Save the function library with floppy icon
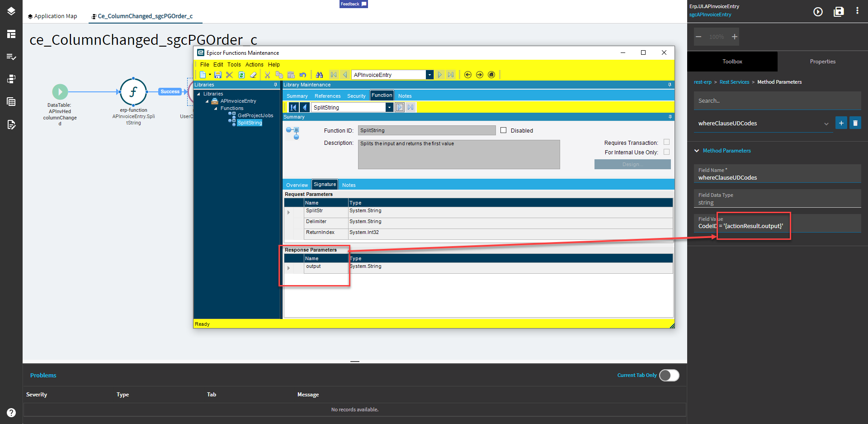 tap(218, 75)
